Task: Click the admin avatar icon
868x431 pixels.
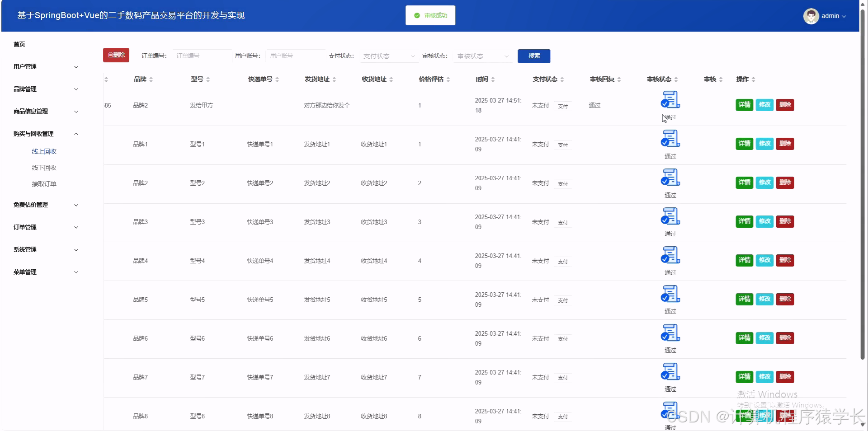Action: [x=811, y=16]
